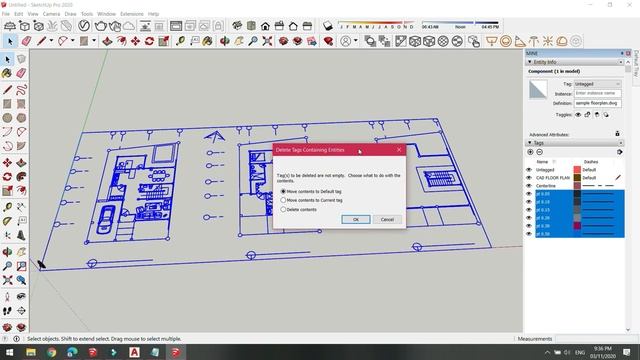Open the V-Ray Asset Editor icon
This screenshot has width=640, height=360.
tap(84, 26)
